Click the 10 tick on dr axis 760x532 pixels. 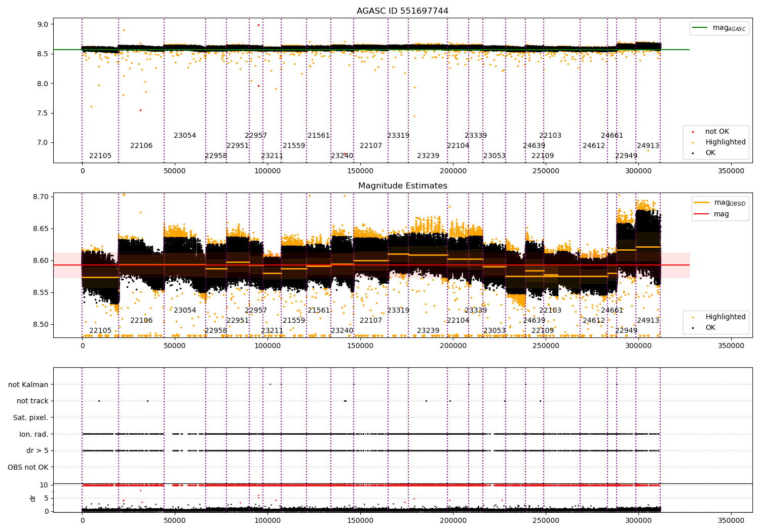pos(44,485)
